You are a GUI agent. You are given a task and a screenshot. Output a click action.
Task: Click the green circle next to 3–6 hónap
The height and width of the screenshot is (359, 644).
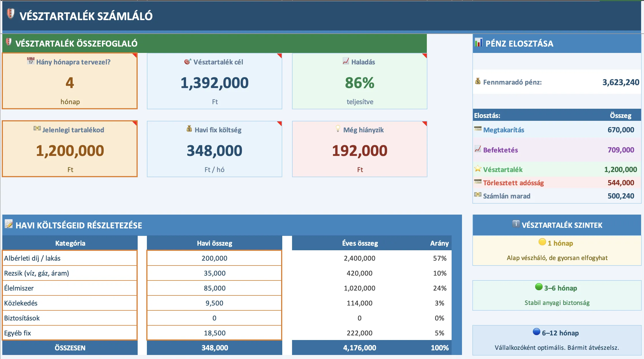point(539,287)
